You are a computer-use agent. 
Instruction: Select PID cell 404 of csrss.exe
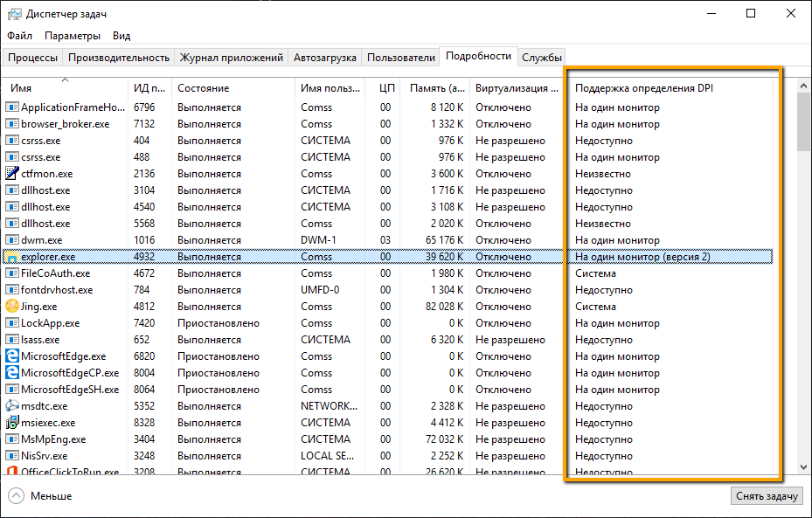pos(142,141)
